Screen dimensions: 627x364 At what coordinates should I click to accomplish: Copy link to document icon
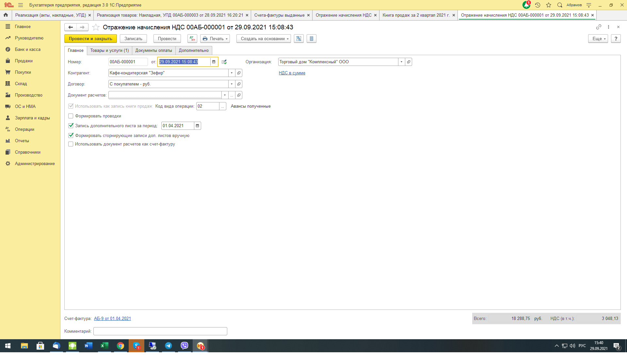(x=599, y=27)
